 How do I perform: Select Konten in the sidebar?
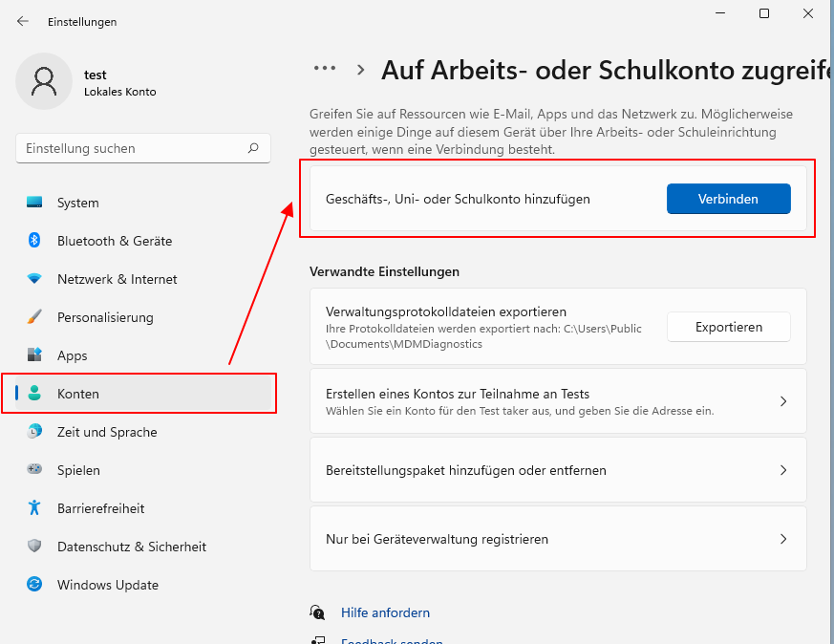coord(78,394)
